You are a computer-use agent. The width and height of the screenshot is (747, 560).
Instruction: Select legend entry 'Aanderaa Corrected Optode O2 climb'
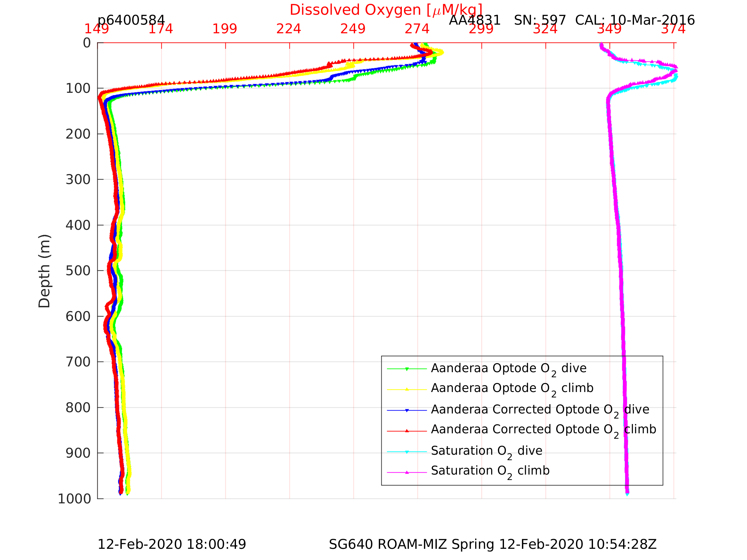point(544,430)
